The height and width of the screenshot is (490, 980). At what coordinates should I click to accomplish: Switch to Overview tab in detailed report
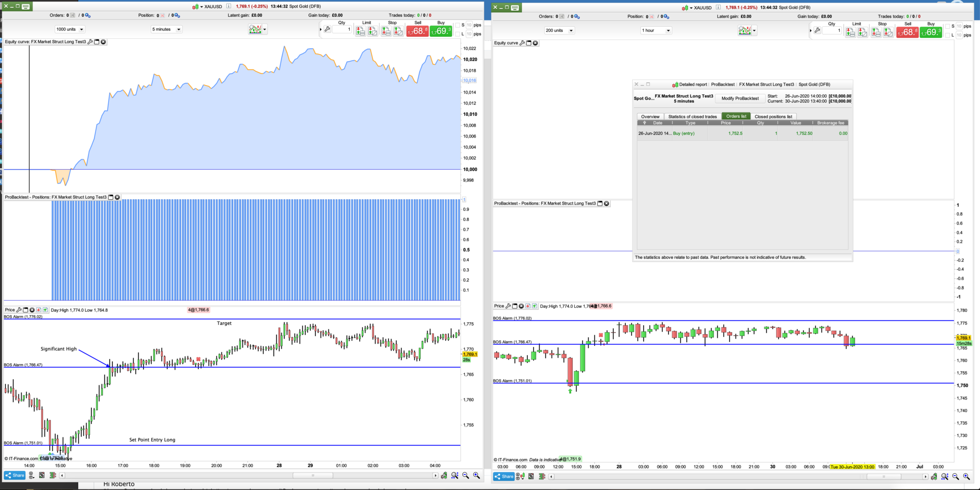pyautogui.click(x=650, y=117)
